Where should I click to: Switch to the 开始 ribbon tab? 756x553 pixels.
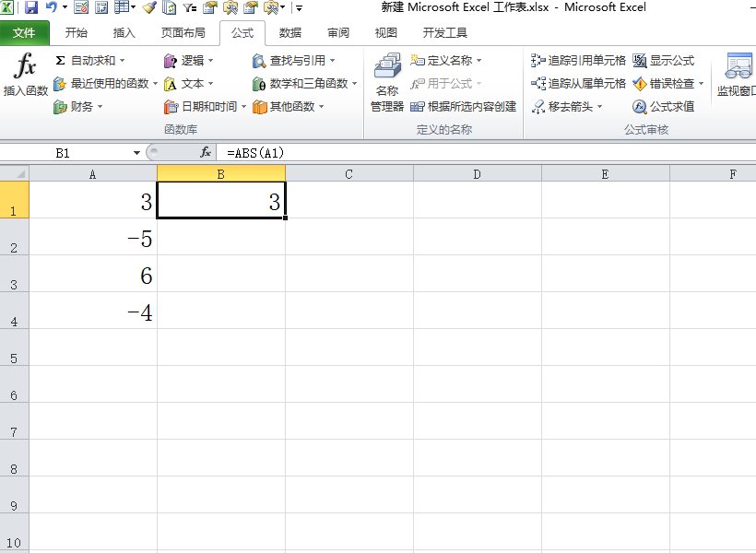tap(76, 33)
